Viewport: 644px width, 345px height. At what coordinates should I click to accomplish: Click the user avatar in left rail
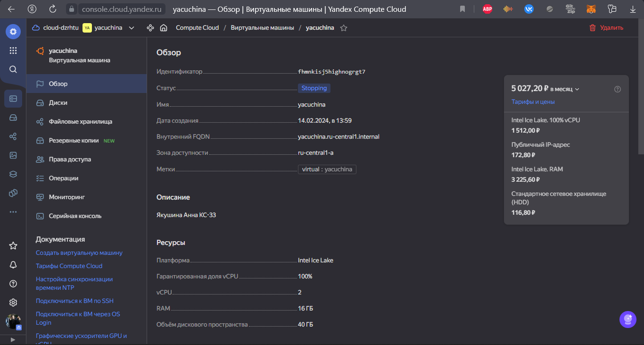coord(13,321)
